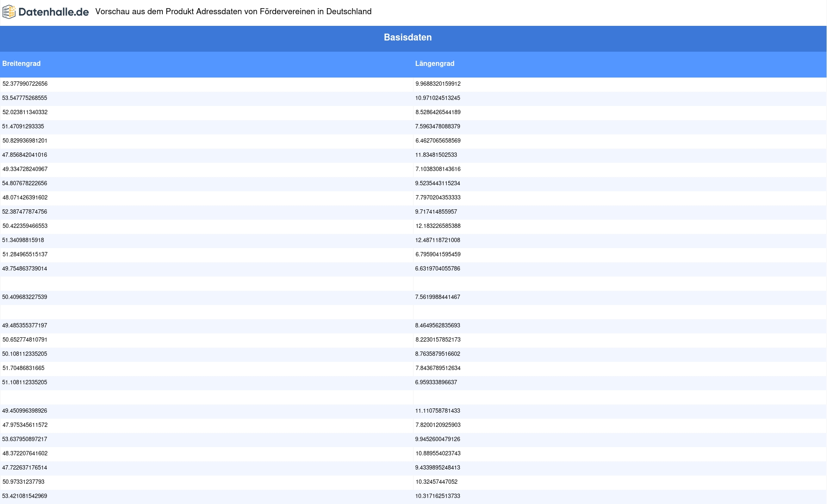
Task: Select latitude 47.856842041016
Action: click(25, 155)
